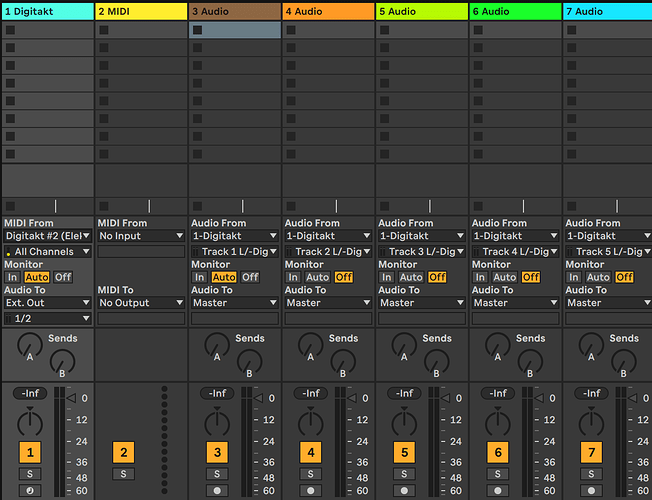The height and width of the screenshot is (500, 652).
Task: Toggle track activator 5
Action: [x=404, y=452]
